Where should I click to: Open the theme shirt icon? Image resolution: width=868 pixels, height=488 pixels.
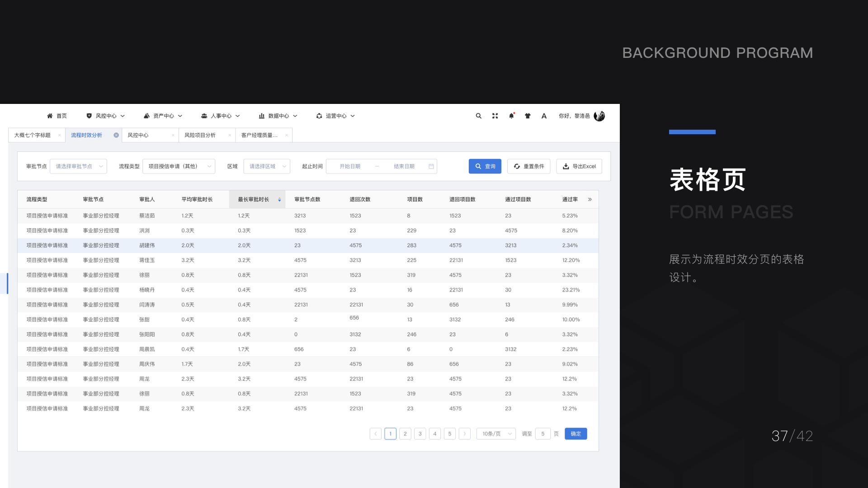[528, 116]
